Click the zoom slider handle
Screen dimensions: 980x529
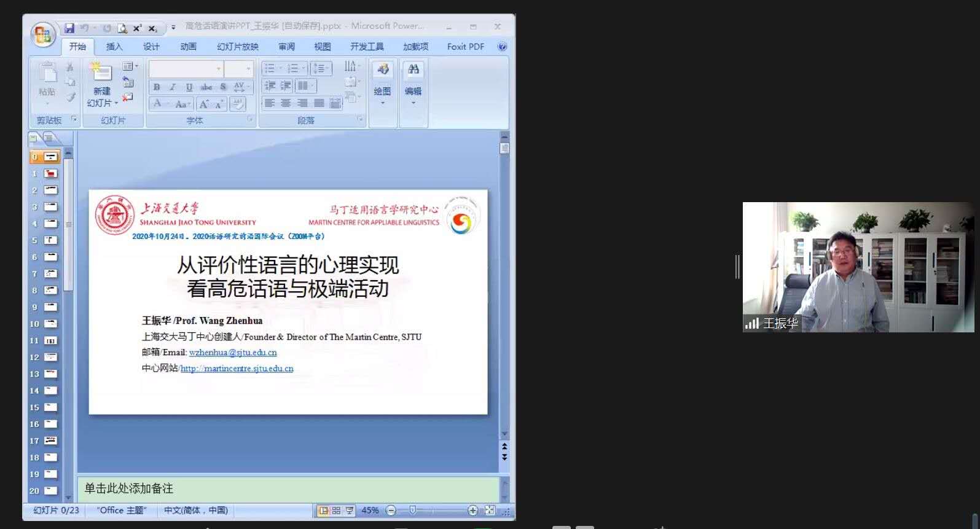click(413, 510)
